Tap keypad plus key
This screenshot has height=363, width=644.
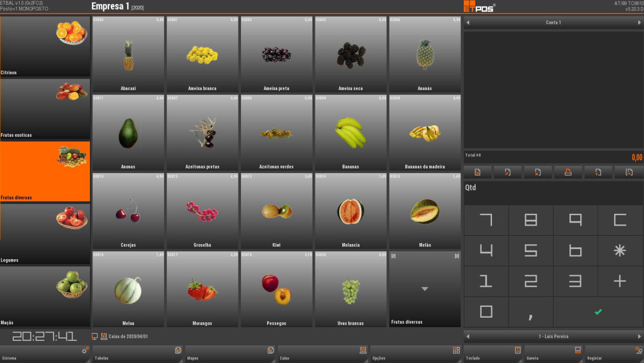click(x=620, y=281)
